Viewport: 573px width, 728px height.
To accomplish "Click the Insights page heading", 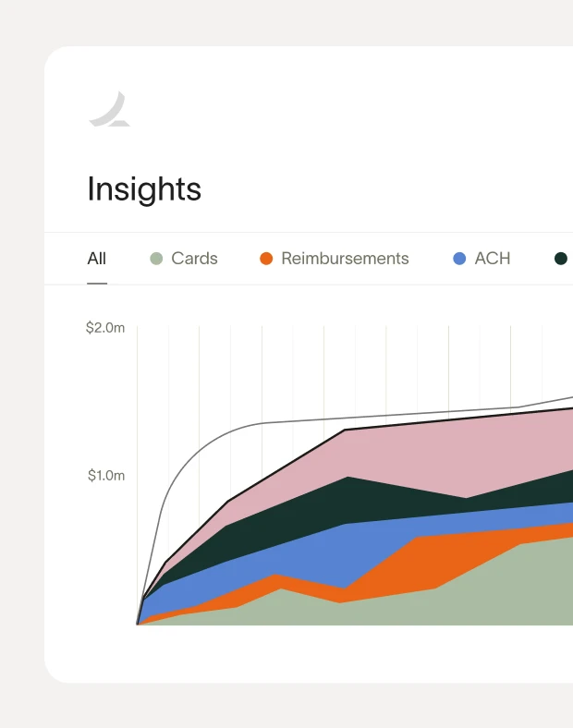I will [144, 189].
